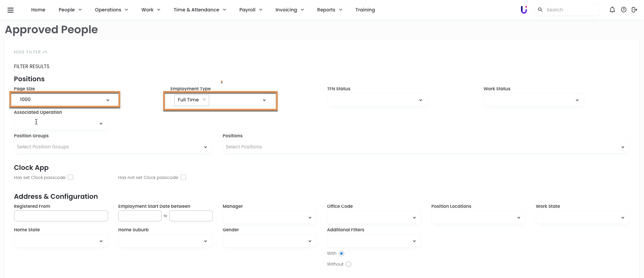This screenshot has height=278, width=644.
Task: Open the Page Size dropdown
Action: point(64,100)
